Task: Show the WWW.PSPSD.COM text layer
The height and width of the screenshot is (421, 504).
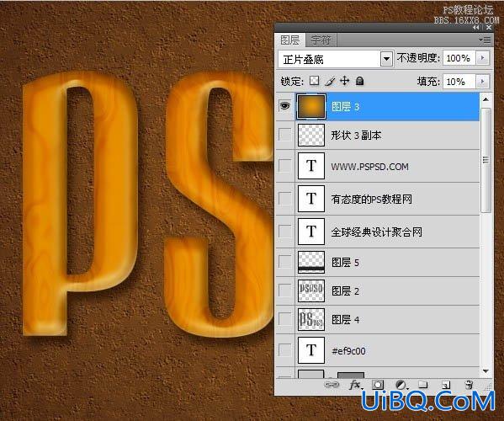Action: tap(284, 166)
